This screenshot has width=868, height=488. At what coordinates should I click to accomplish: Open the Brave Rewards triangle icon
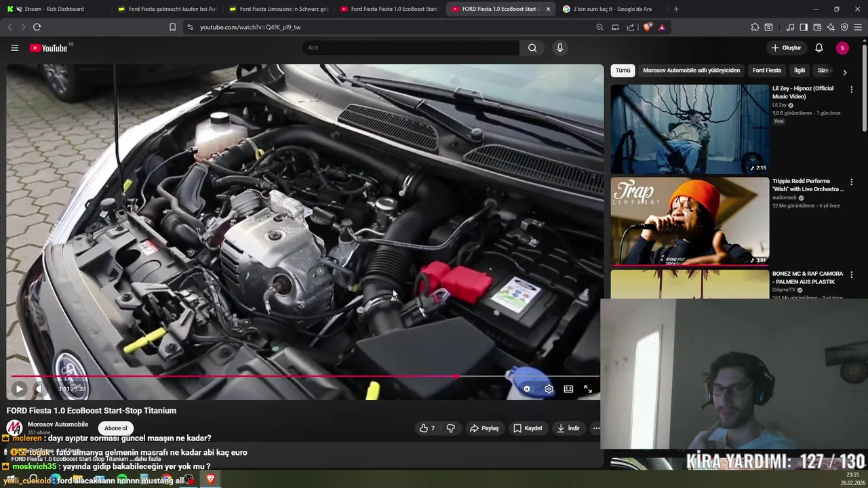[x=662, y=27]
